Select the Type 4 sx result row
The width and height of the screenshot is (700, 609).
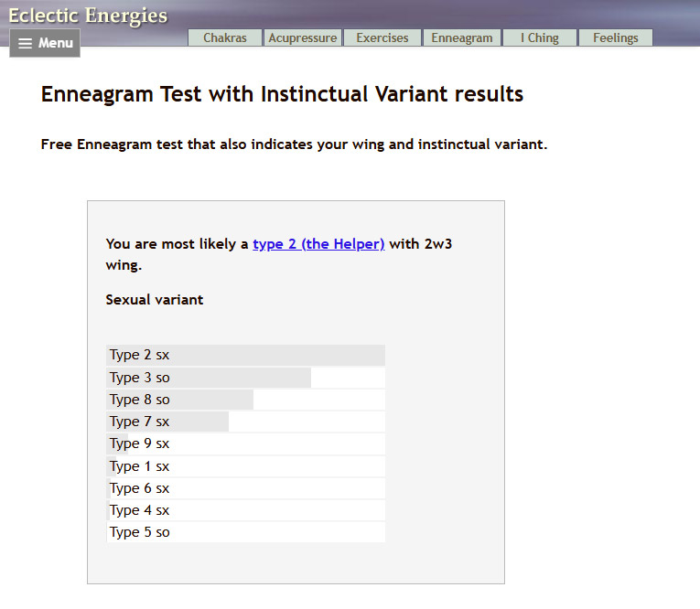pos(245,510)
